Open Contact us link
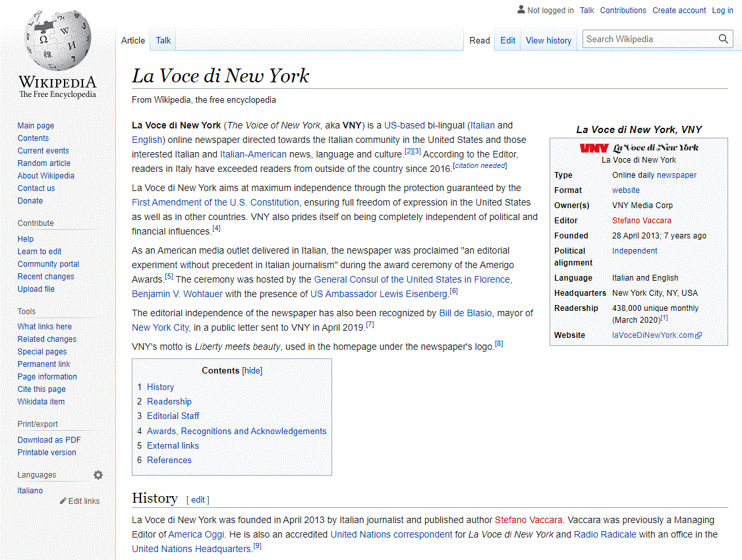 click(x=36, y=188)
